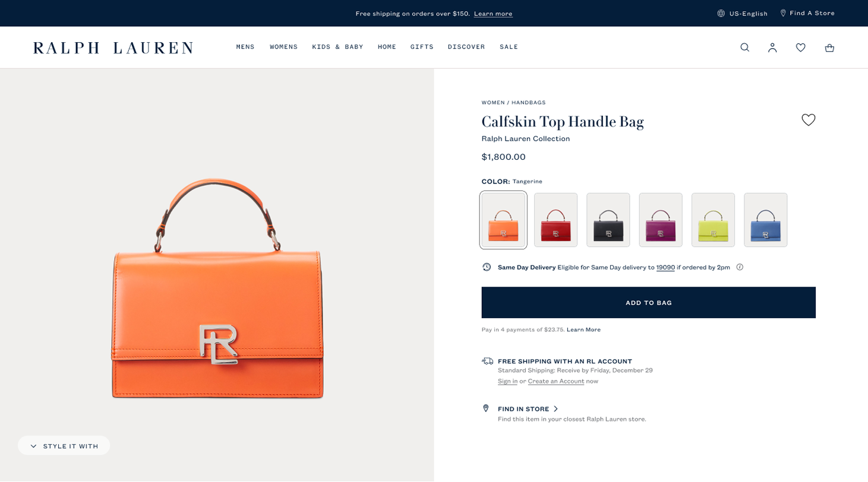Click the Add To Bag button
Screen dimensions: 868x482
click(648, 303)
